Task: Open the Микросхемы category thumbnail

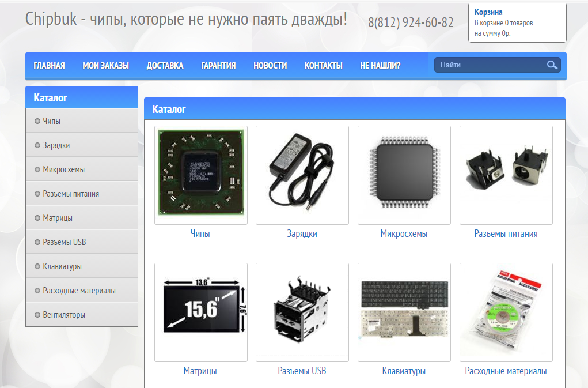Action: pos(404,174)
